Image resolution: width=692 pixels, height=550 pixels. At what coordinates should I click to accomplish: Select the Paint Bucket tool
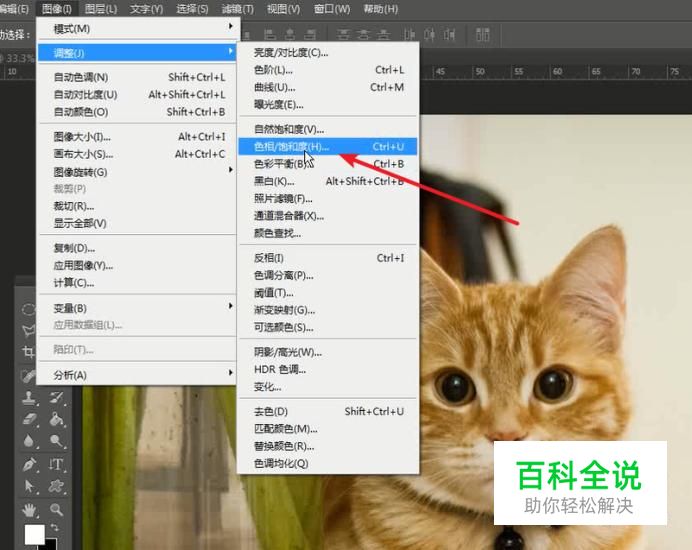(x=56, y=419)
